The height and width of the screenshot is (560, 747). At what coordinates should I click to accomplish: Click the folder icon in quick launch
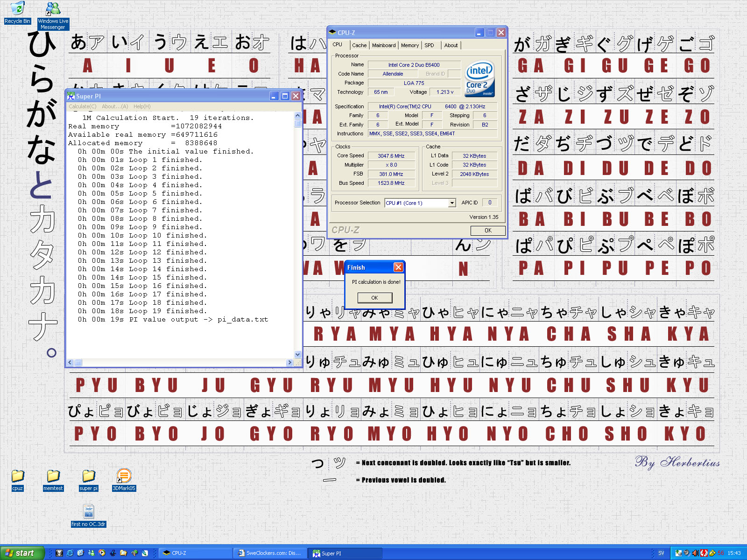(x=123, y=553)
